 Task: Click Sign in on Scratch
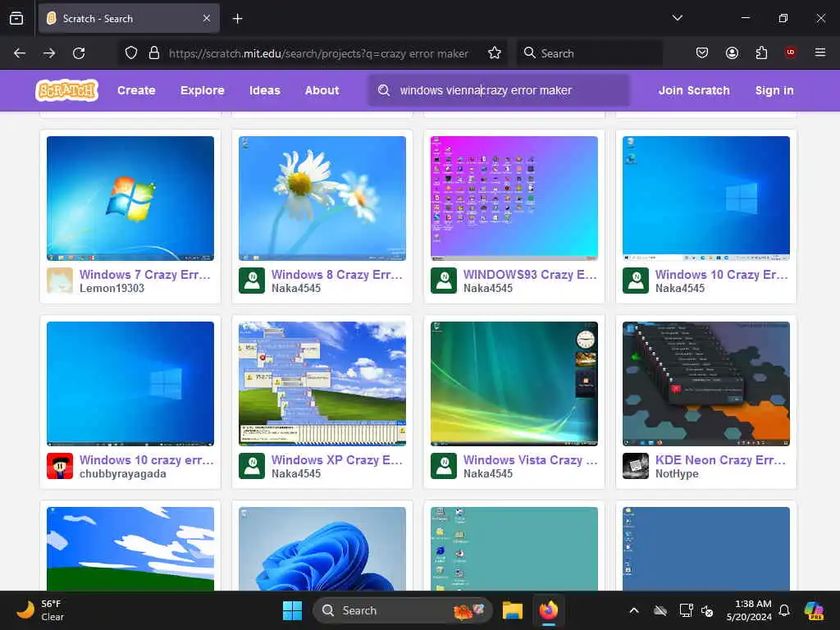774,90
